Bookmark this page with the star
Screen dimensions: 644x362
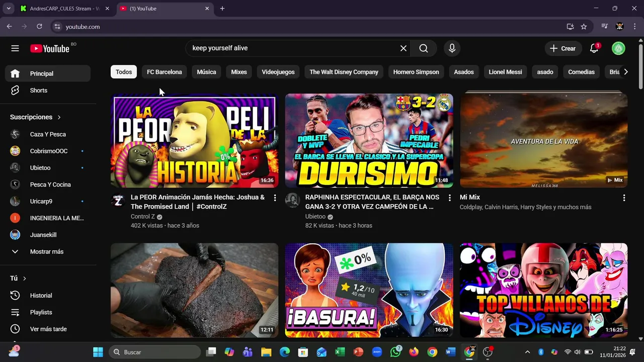(x=584, y=27)
